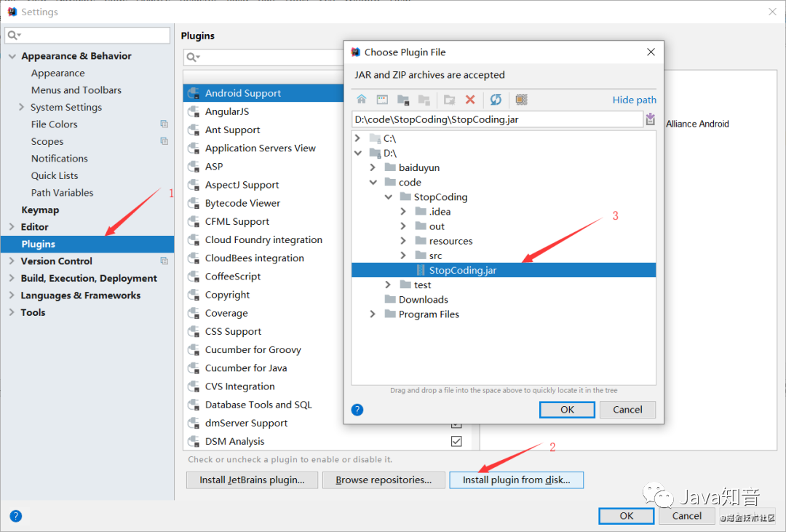Screen dimensions: 786x532
Task: Click the Ant Support plugin icon
Action: click(x=194, y=130)
